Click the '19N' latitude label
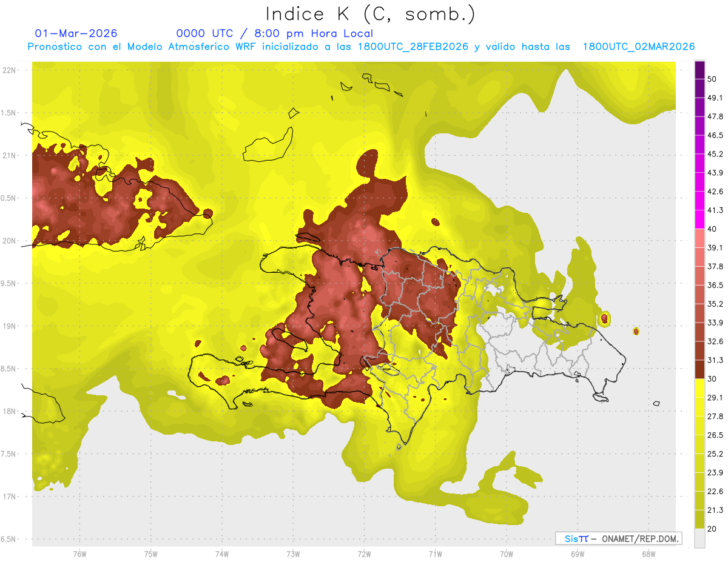Viewport: 728px width, 562px height. tap(9, 326)
